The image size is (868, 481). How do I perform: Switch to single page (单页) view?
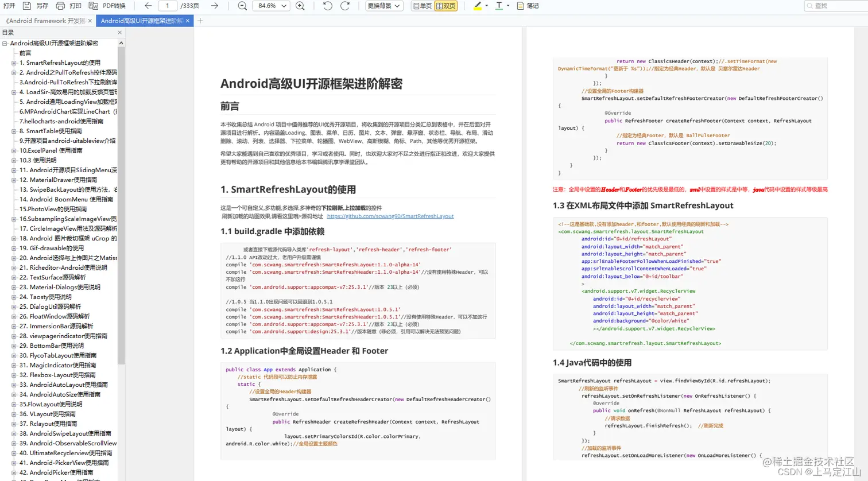coord(422,6)
